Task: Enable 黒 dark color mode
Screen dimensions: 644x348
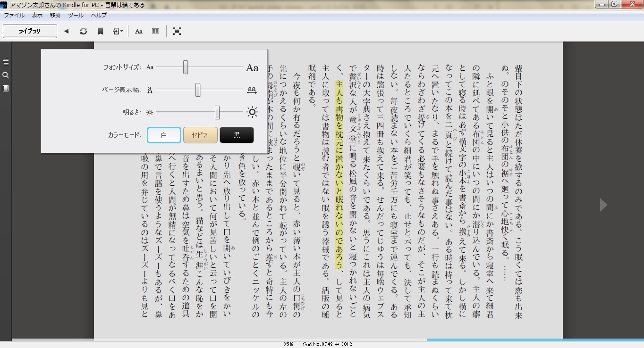Action: (237, 135)
